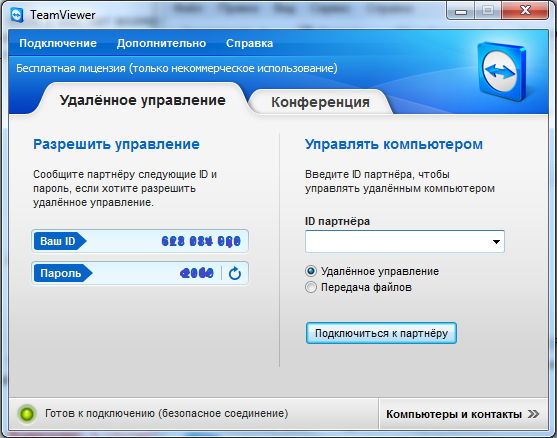Click the Готов к подключению status text

coord(167,413)
